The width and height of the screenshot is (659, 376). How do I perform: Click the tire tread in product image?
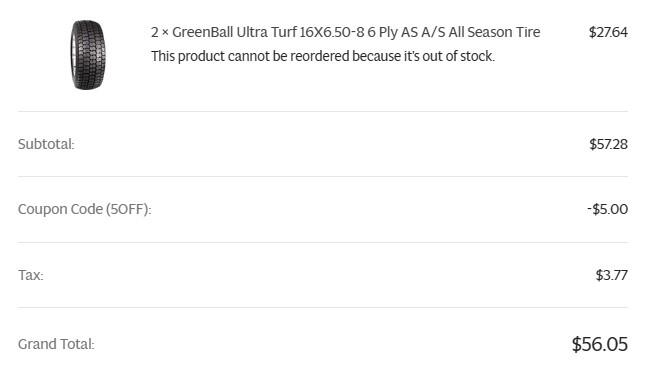point(90,55)
